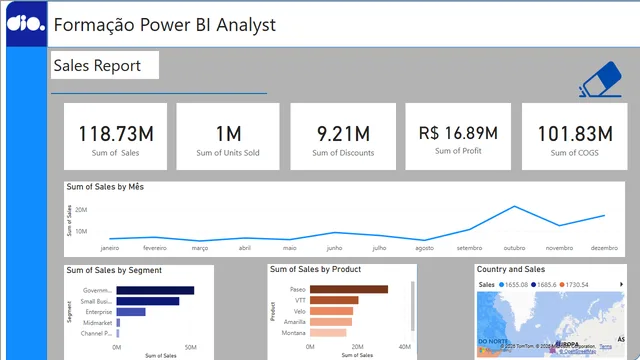Click the product chart vertical scrollbar

pos(413,306)
